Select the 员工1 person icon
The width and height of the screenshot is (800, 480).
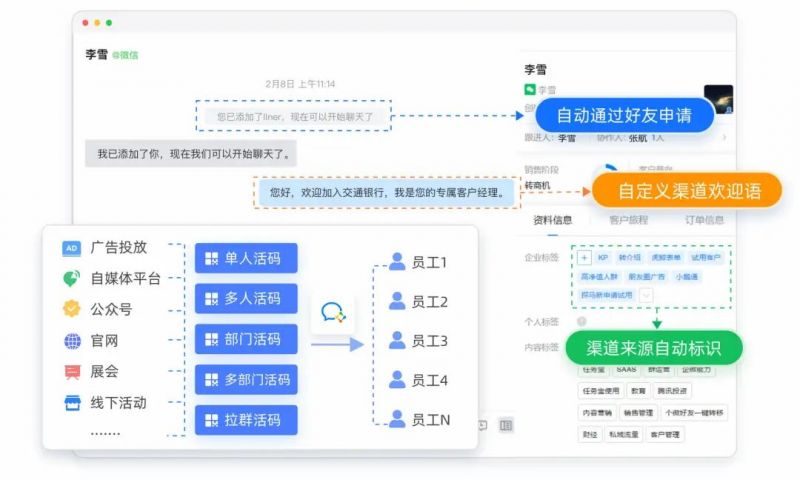tap(396, 262)
